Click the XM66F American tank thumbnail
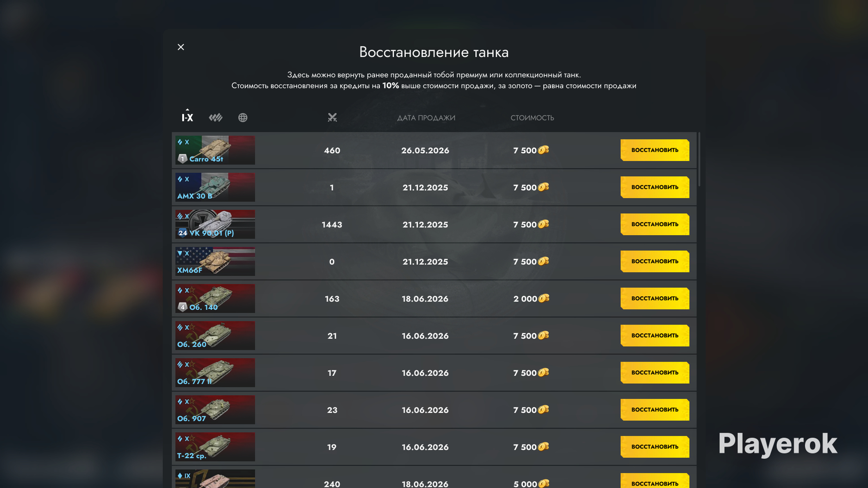This screenshot has width=868, height=488. (x=215, y=262)
